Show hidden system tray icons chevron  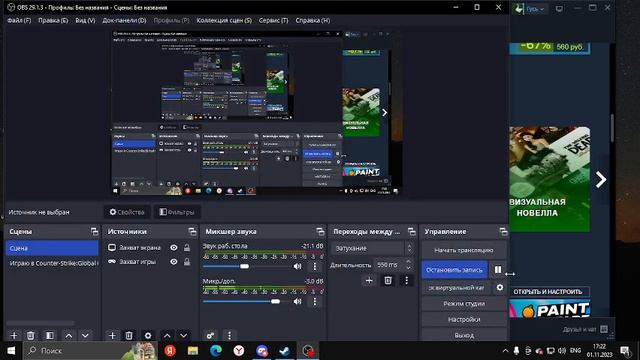(505, 351)
